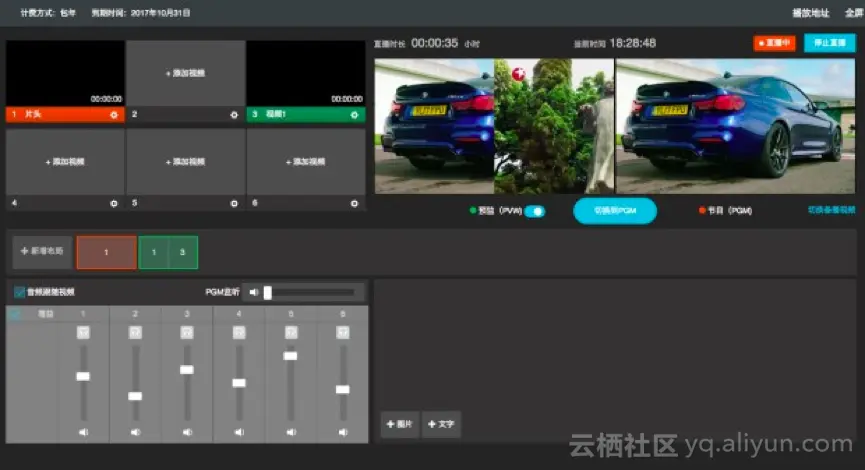Select the red single-view layout 1
Screen dimensions: 865x470
pyautogui.click(x=106, y=252)
